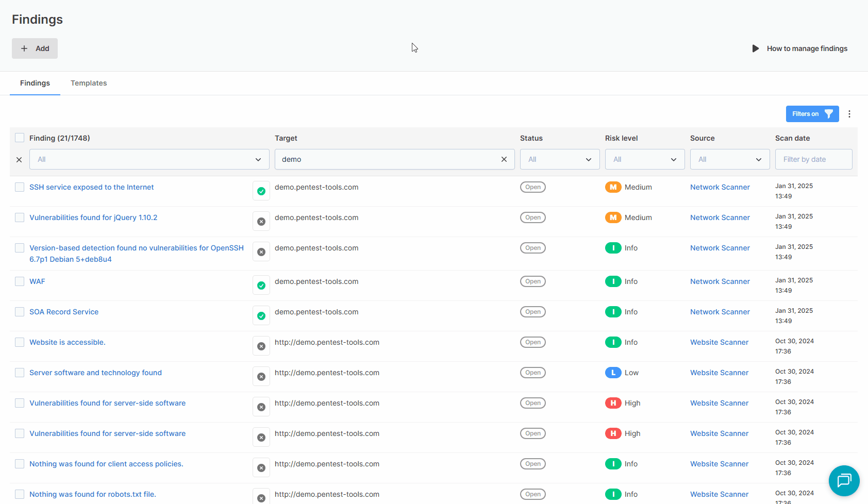This screenshot has height=504, width=868.
Task: Select the 'Server software and technology found' checkbox
Action: [x=20, y=373]
